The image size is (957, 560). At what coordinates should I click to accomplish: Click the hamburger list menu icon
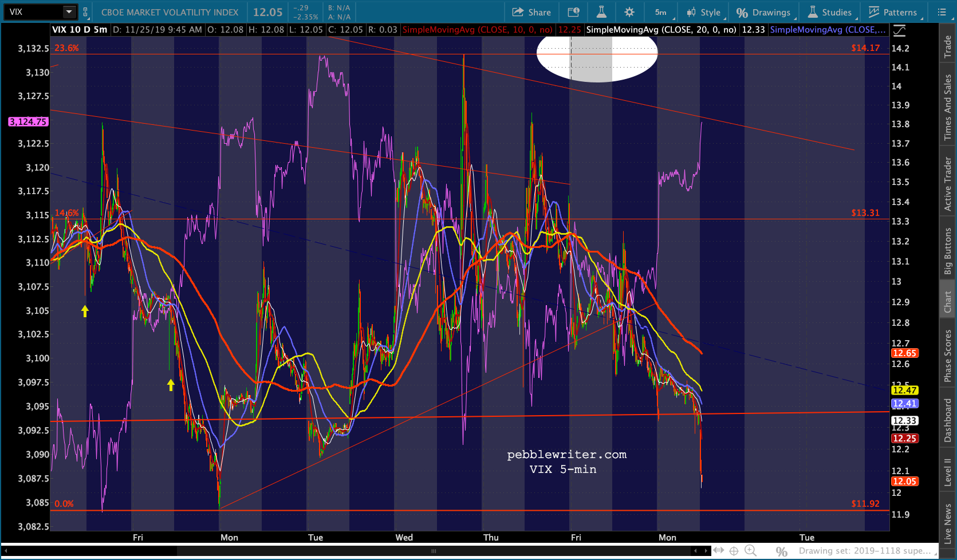pyautogui.click(x=942, y=12)
